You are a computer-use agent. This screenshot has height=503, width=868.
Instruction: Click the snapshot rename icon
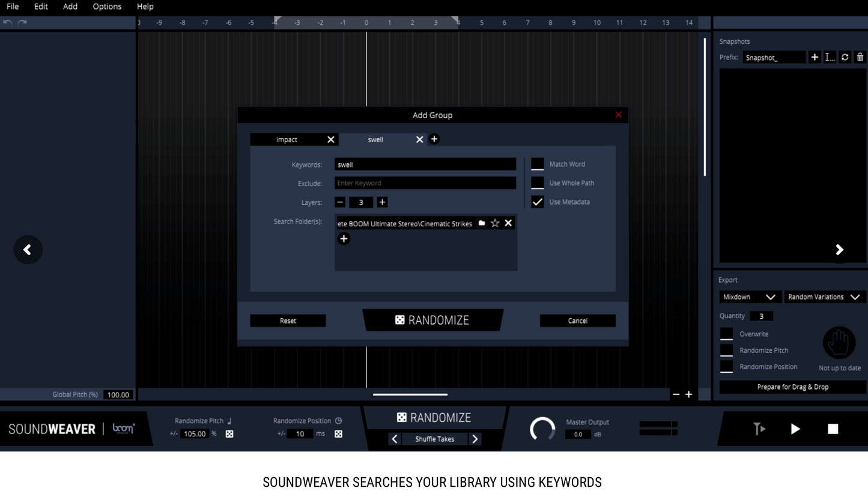click(x=830, y=57)
